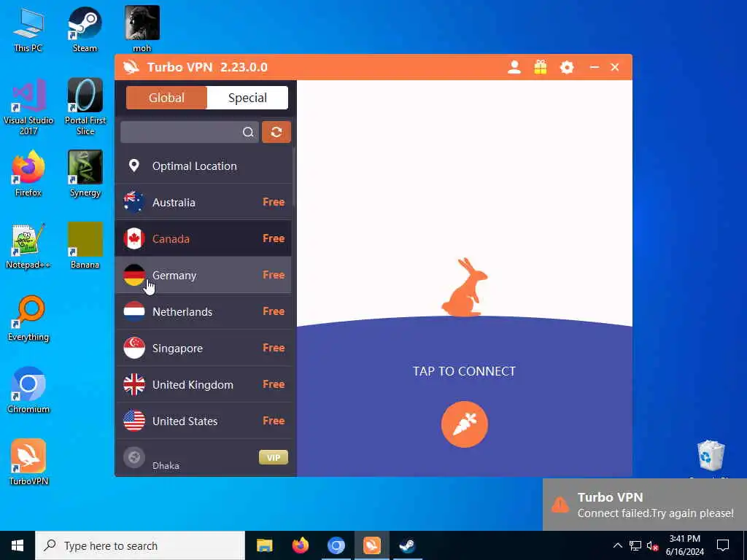The image size is (747, 560).
Task: Close the Turbo VPN window
Action: tap(614, 67)
